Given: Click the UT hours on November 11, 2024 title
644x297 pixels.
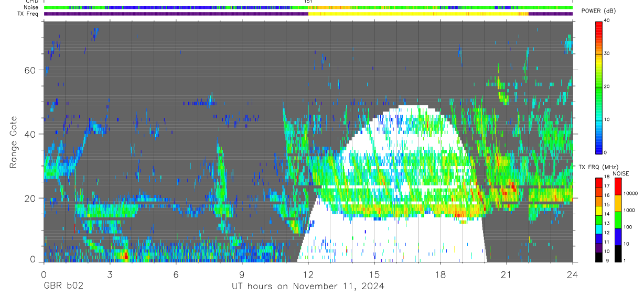Looking at the screenshot, I should click(308, 286).
